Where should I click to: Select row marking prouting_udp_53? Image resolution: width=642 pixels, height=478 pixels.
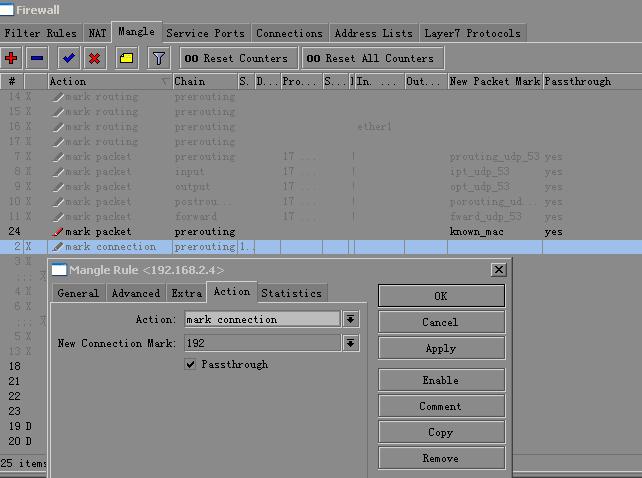pyautogui.click(x=321, y=157)
